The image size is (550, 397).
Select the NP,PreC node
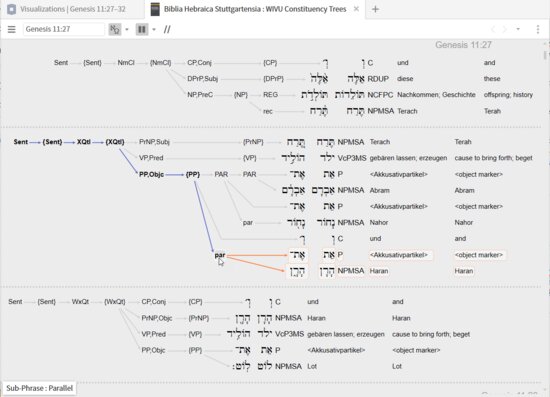(200, 95)
